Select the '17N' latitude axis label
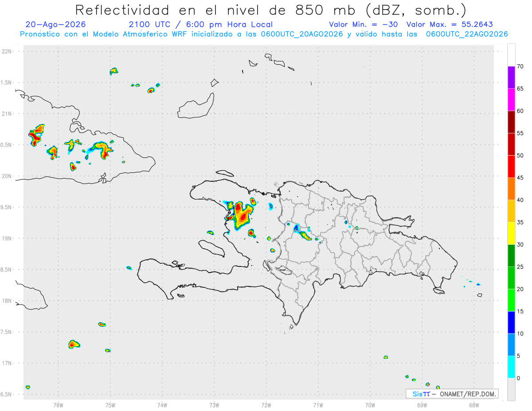532x411 pixels. [7, 363]
